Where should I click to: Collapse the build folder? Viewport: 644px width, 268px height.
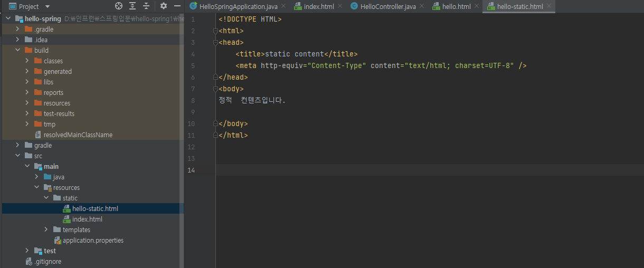pos(17,50)
